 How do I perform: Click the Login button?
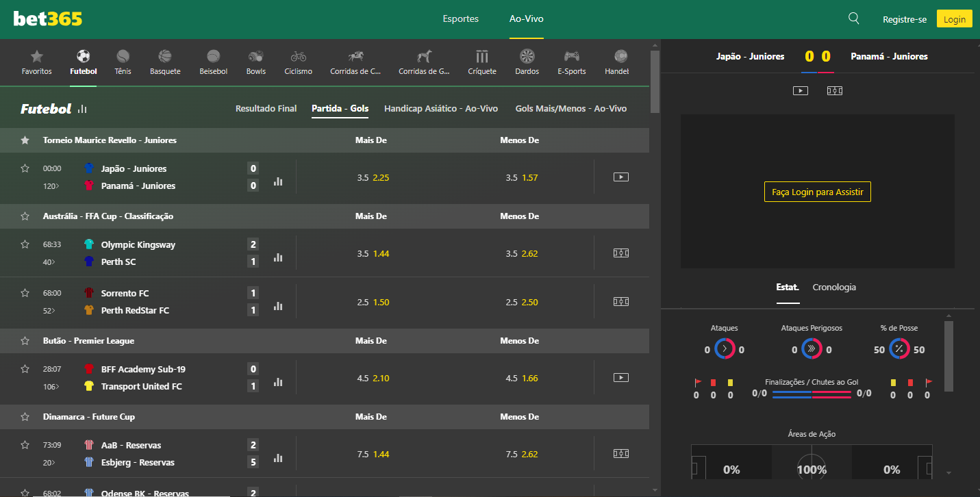(955, 19)
